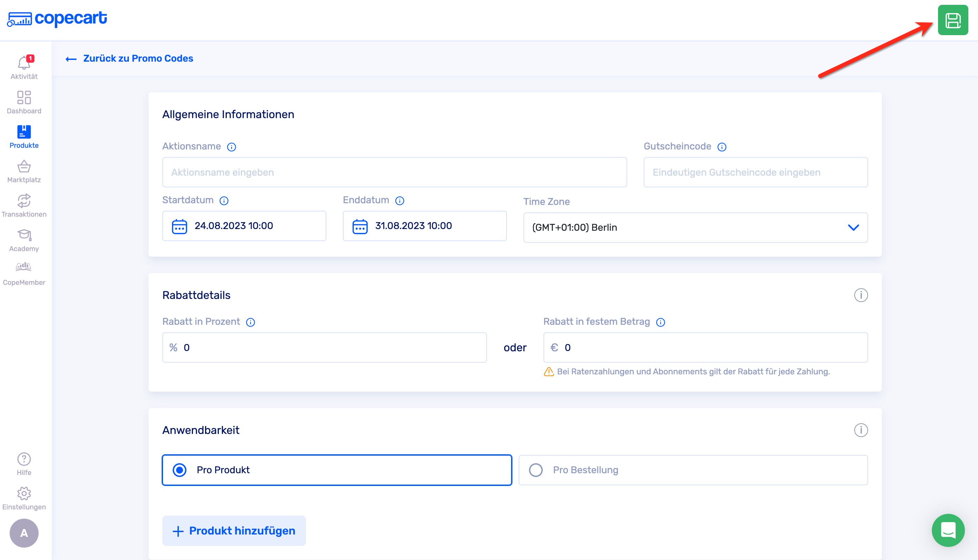This screenshot has height=560, width=978.
Task: Click the Startdatum calendar icon
Action: (x=179, y=226)
